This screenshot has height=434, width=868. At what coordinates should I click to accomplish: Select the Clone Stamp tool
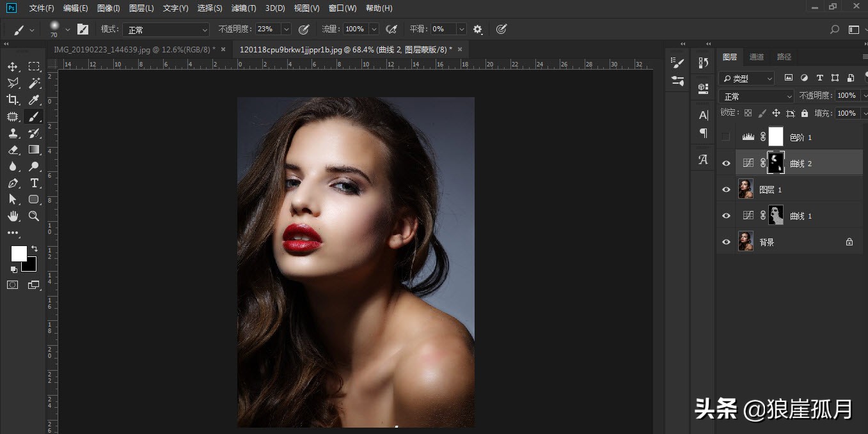(x=13, y=133)
